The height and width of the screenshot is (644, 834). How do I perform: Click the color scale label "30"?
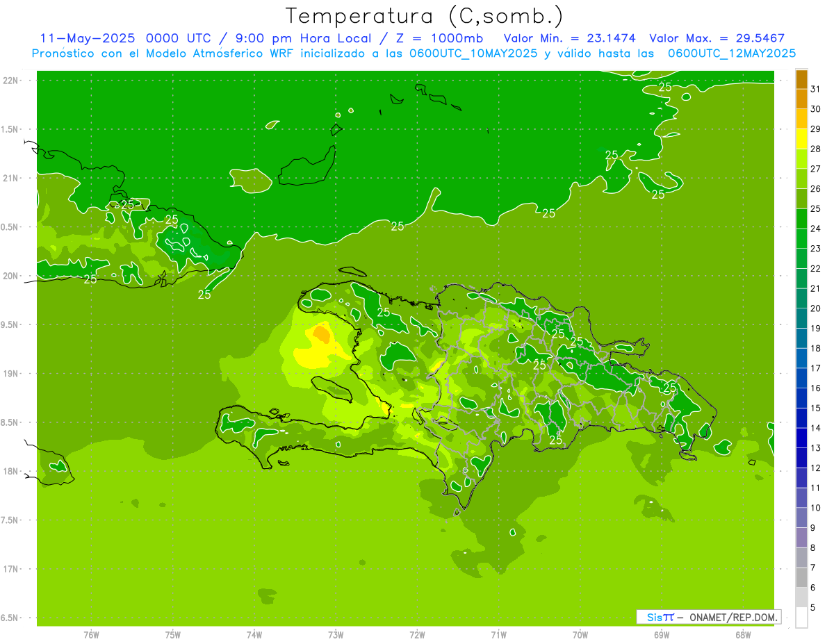(816, 109)
